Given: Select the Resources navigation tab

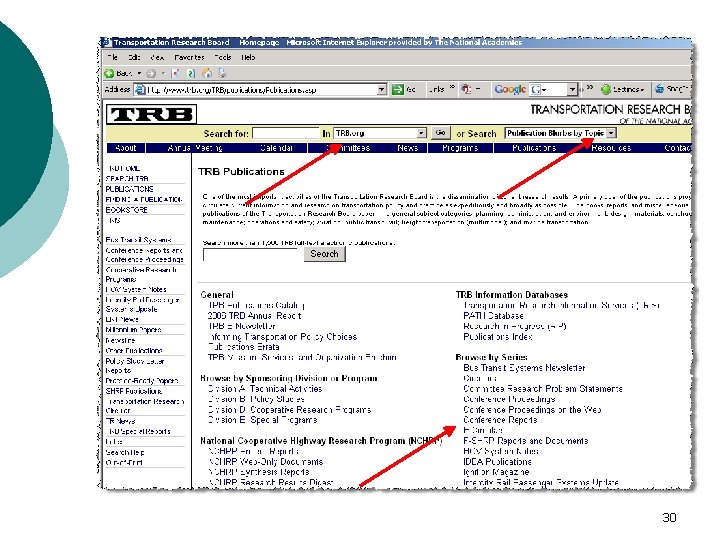Looking at the screenshot, I should coord(611,148).
